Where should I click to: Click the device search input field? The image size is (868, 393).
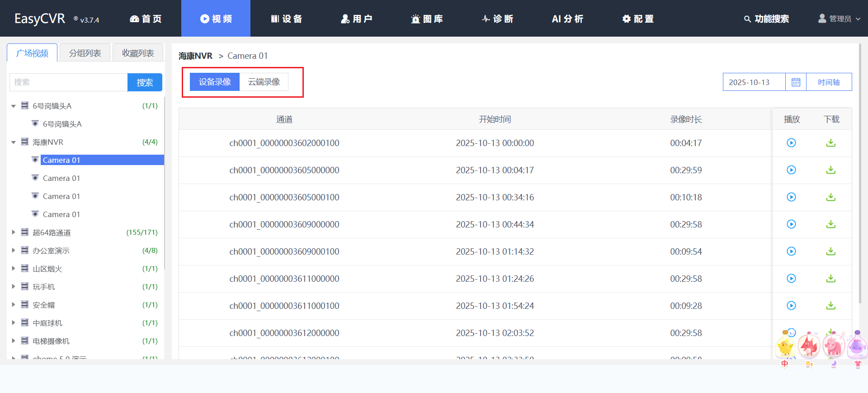tap(68, 82)
